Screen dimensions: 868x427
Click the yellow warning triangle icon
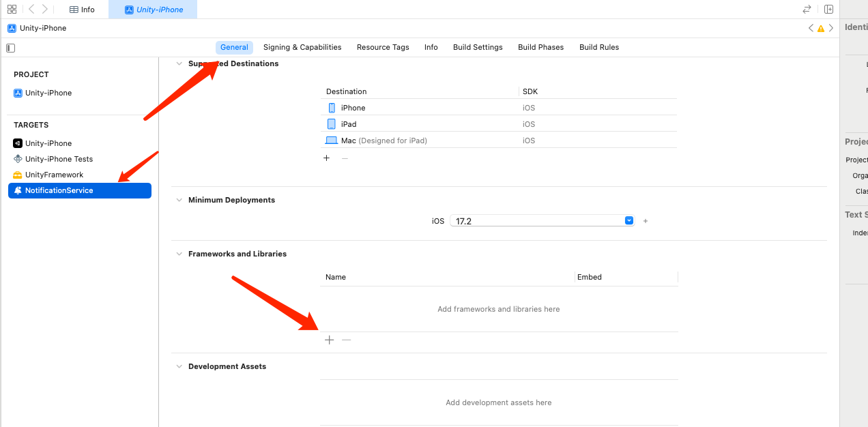click(x=821, y=29)
